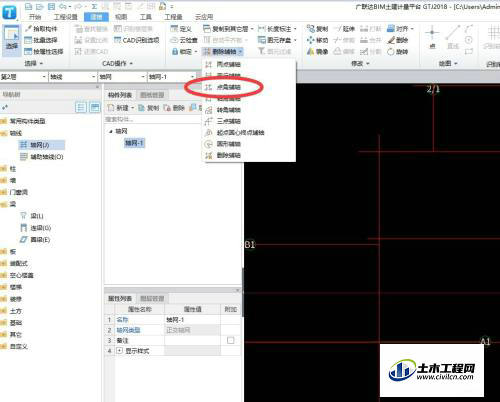The image size is (500, 402).
Task: Choose 两点辅轴 from the dropdown menu
Action: [228, 64]
